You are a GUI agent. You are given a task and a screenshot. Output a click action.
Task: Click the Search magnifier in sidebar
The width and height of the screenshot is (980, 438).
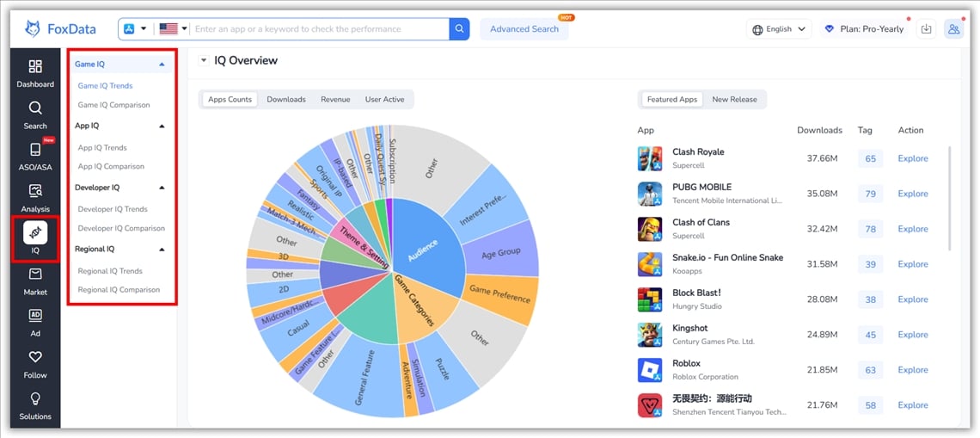35,114
